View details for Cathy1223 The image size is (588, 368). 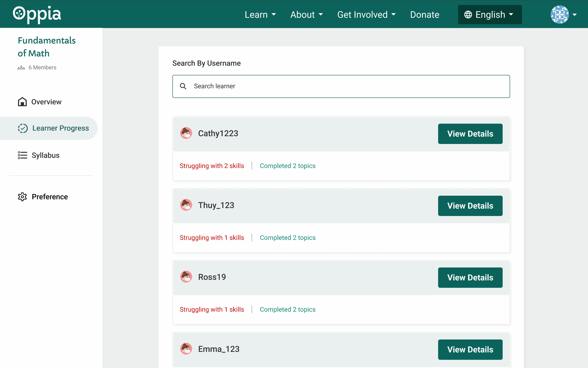[470, 134]
